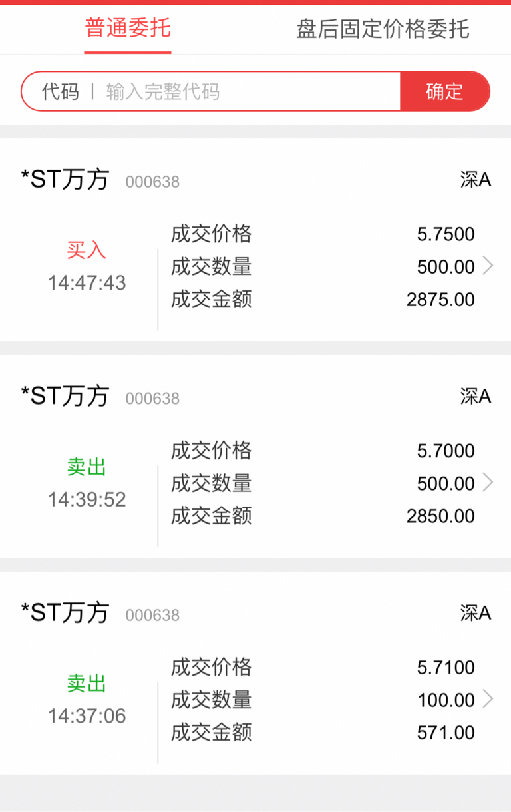
Task: Tap the timestamp 14:39:52
Action: [x=86, y=499]
